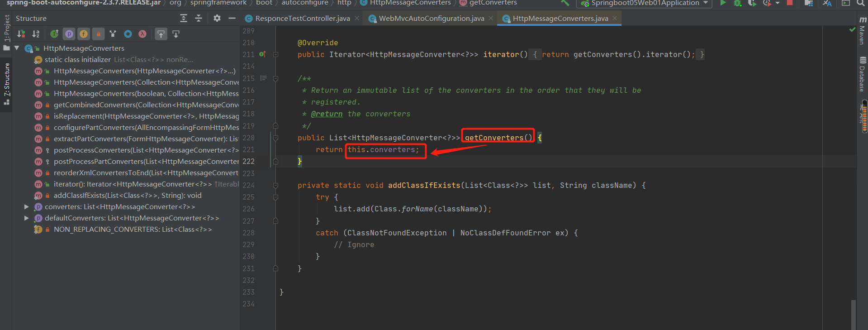Close HttpMessageConverters.java tab
Viewport: 868px width, 330px height.
615,18
